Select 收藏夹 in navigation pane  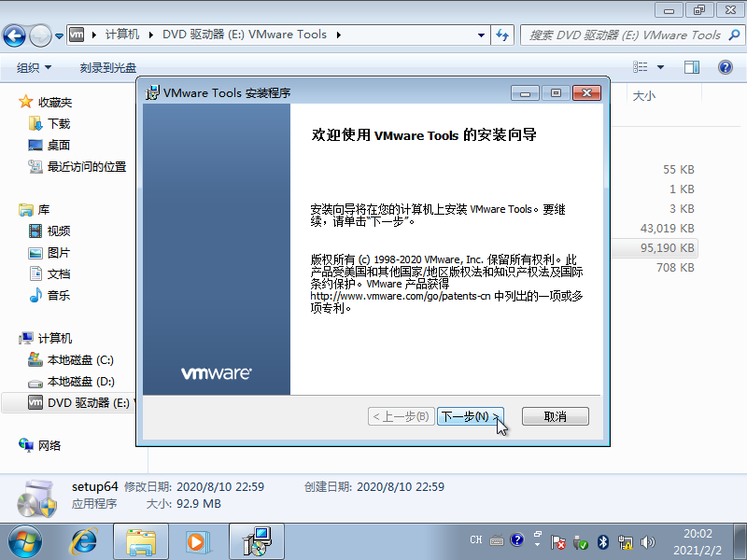tap(46, 102)
